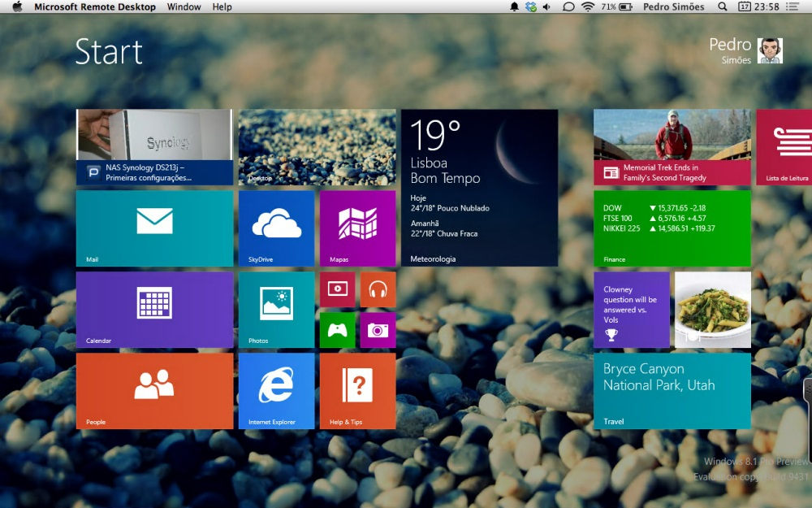
Task: Click the Start heading text
Action: coord(109,52)
